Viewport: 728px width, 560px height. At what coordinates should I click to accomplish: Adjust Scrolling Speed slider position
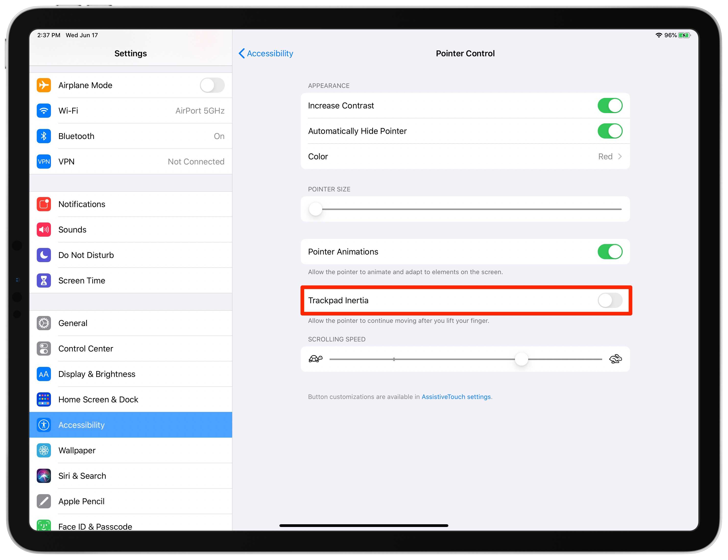(520, 359)
